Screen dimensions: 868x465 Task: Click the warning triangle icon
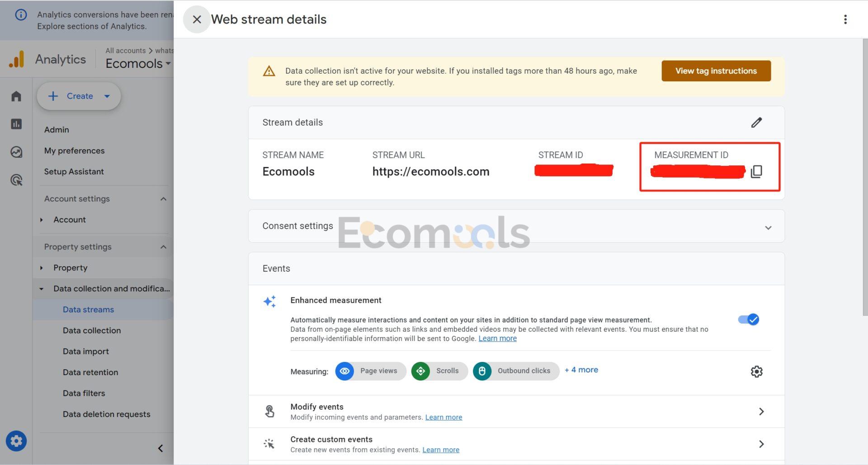click(x=269, y=71)
